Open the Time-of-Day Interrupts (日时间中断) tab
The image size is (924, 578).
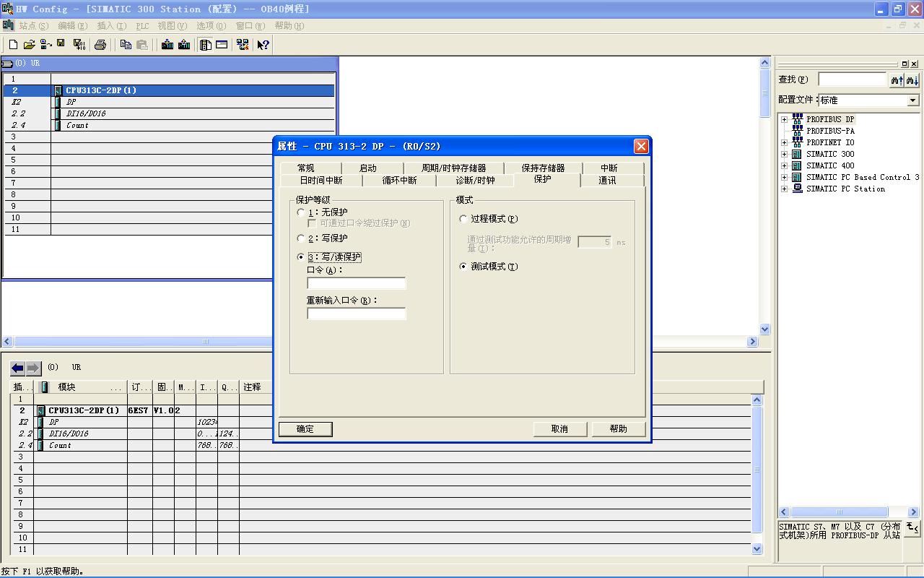tap(321, 181)
